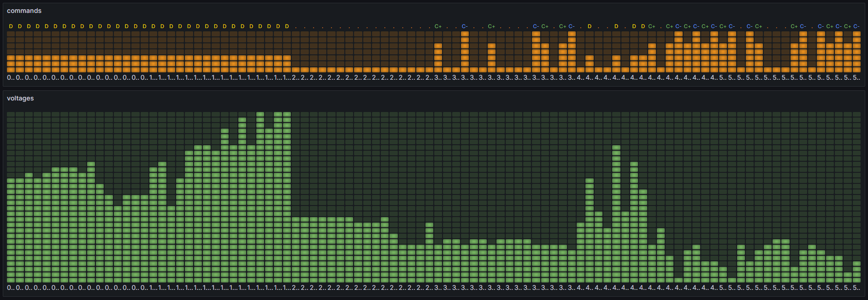868x300 pixels.
Task: Click the first 2.. axis label under commands
Action: pos(295,78)
